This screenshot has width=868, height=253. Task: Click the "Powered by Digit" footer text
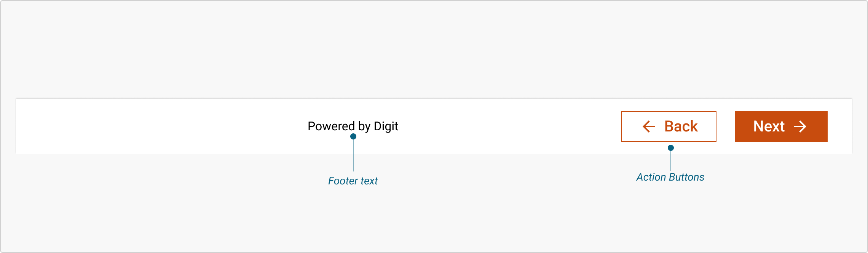(353, 126)
